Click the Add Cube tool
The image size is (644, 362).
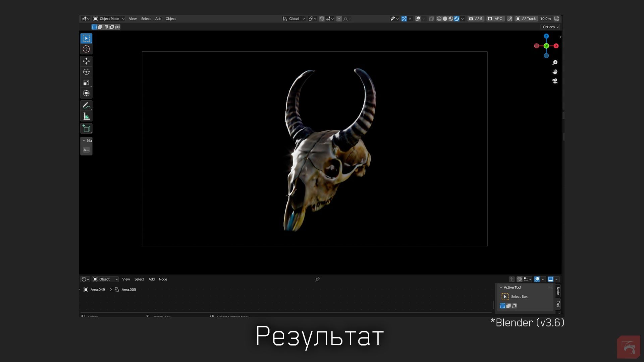click(86, 128)
